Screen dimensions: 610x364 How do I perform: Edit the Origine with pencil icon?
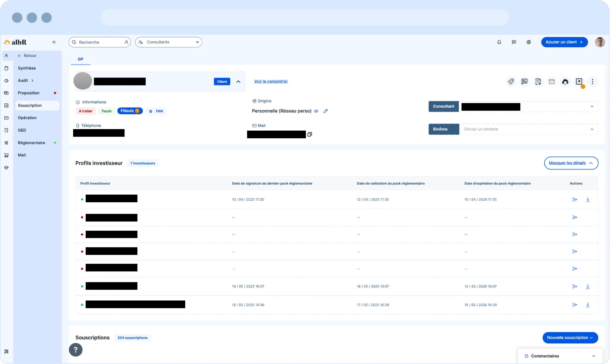[x=325, y=111]
